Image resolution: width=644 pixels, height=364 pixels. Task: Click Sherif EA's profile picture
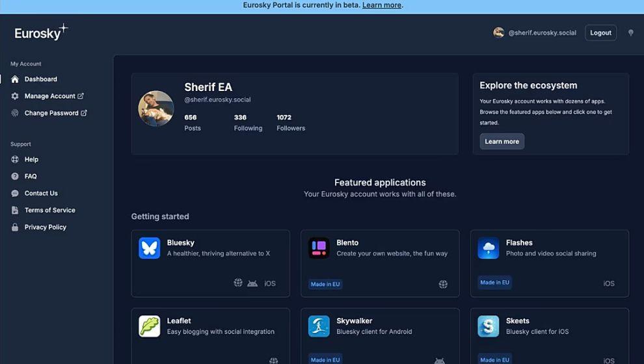click(x=156, y=108)
